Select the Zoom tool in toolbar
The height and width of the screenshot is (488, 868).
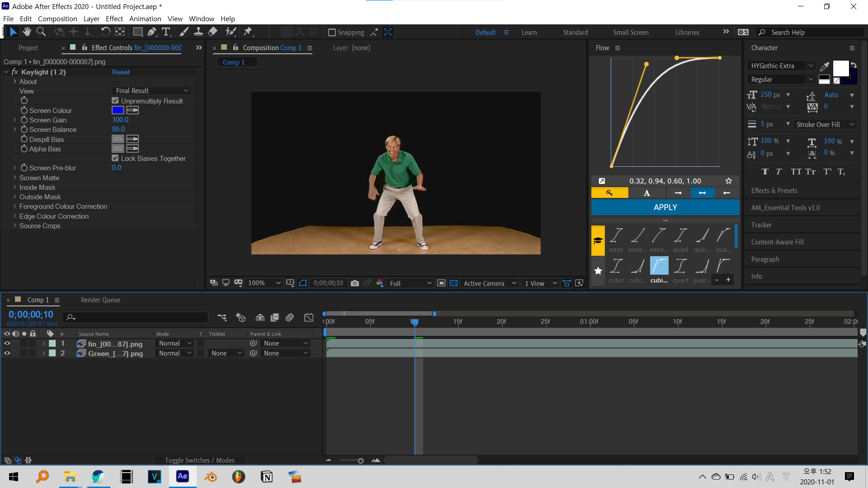pyautogui.click(x=41, y=32)
